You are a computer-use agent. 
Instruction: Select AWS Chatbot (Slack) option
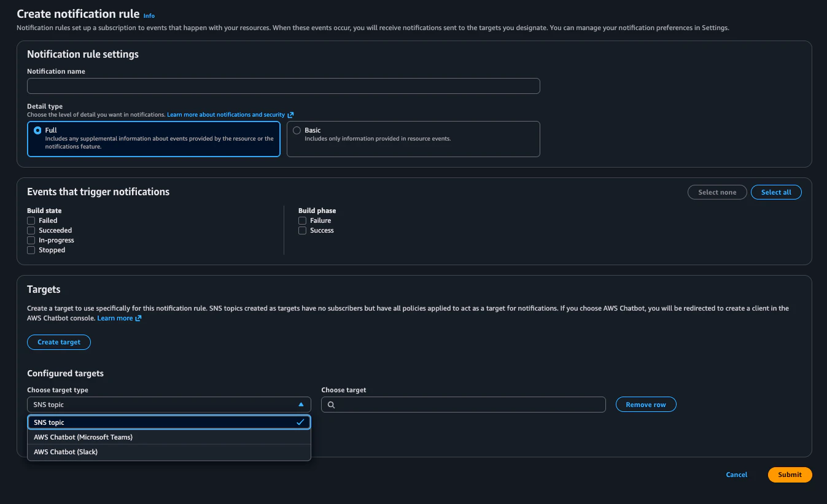169,452
